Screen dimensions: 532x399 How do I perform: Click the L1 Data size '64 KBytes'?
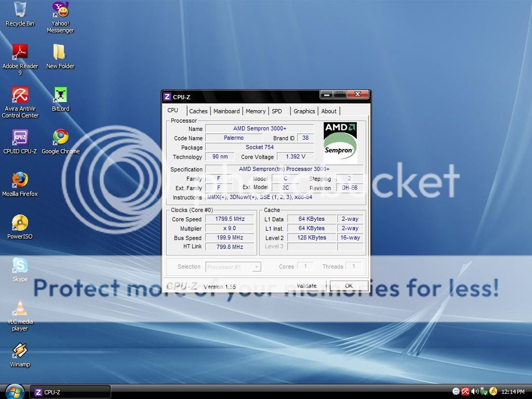tap(312, 219)
